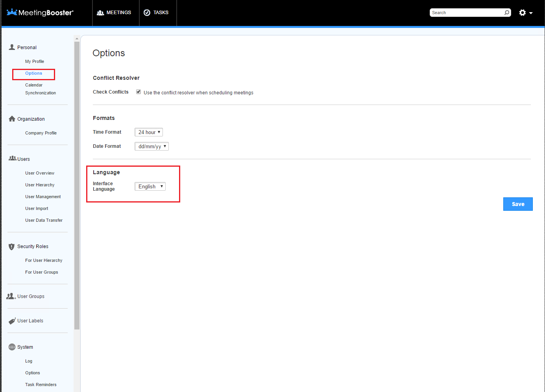Image resolution: width=545 pixels, height=392 pixels.
Task: Open the Date Format dropdown
Action: tap(151, 146)
